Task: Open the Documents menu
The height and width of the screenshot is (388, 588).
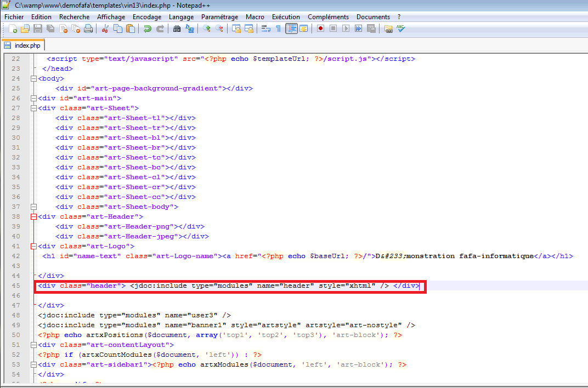Action: click(373, 17)
